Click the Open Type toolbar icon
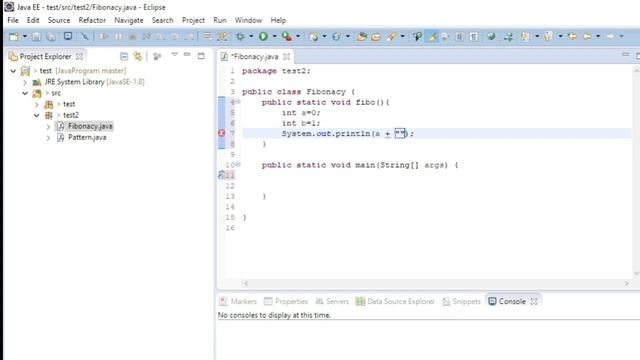The width and height of the screenshot is (640, 360). coord(361,37)
